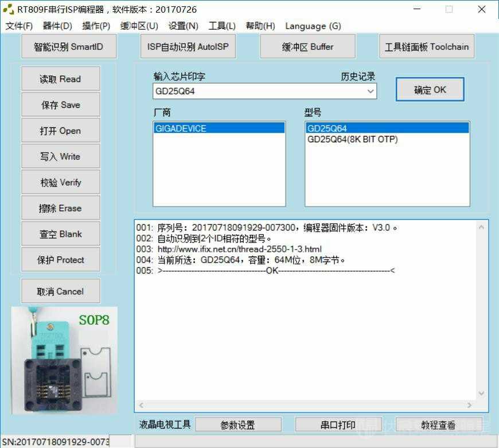Click the Blank check button
The image size is (499, 448).
pos(60,234)
